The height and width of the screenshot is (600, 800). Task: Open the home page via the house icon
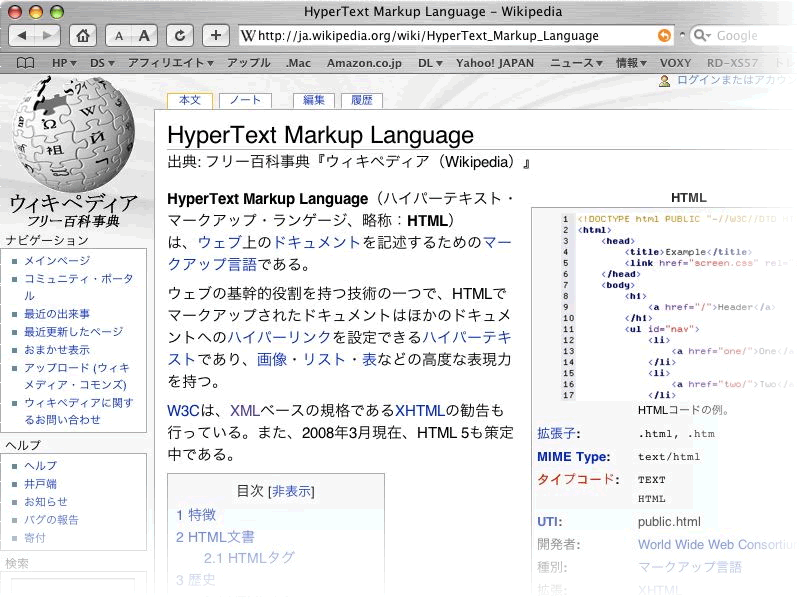coord(83,36)
